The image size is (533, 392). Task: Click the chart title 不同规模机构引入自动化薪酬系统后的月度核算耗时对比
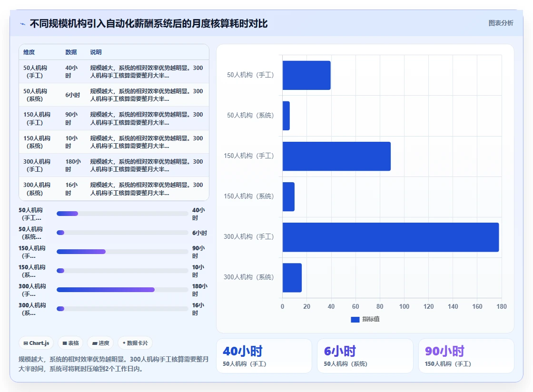point(148,24)
